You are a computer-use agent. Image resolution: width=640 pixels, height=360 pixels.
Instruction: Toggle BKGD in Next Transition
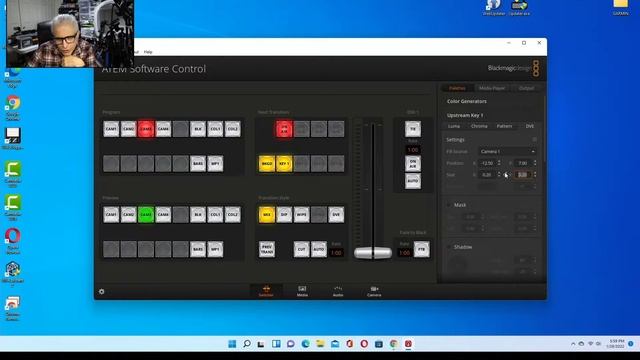point(267,163)
